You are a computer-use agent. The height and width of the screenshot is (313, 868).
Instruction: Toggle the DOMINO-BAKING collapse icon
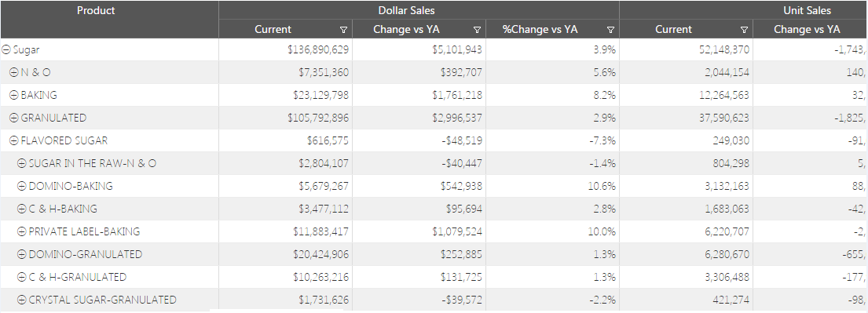point(21,186)
